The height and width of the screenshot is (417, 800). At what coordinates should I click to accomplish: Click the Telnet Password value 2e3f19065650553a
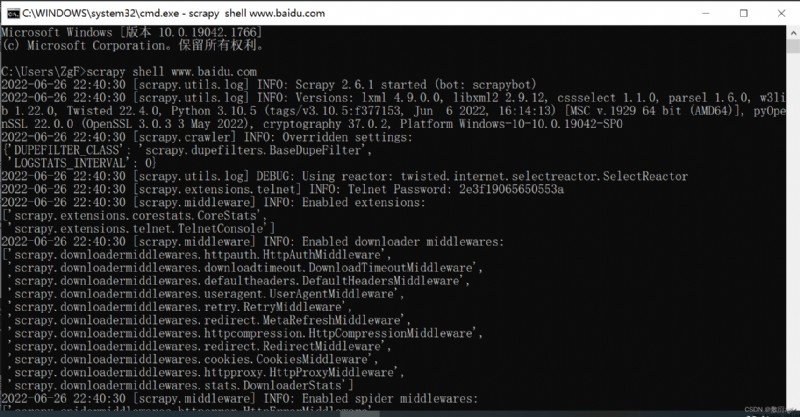[511, 189]
